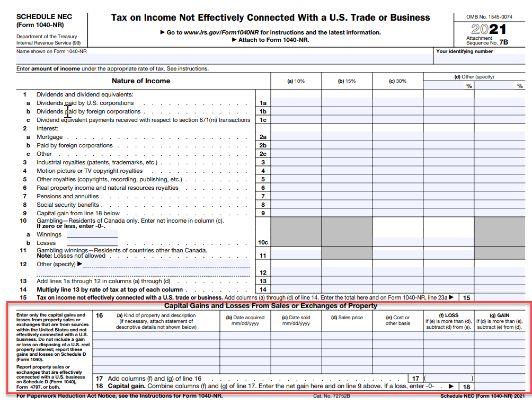
Task: Click the Name shown on Form 1040-NR field
Action: pyautogui.click(x=225, y=59)
